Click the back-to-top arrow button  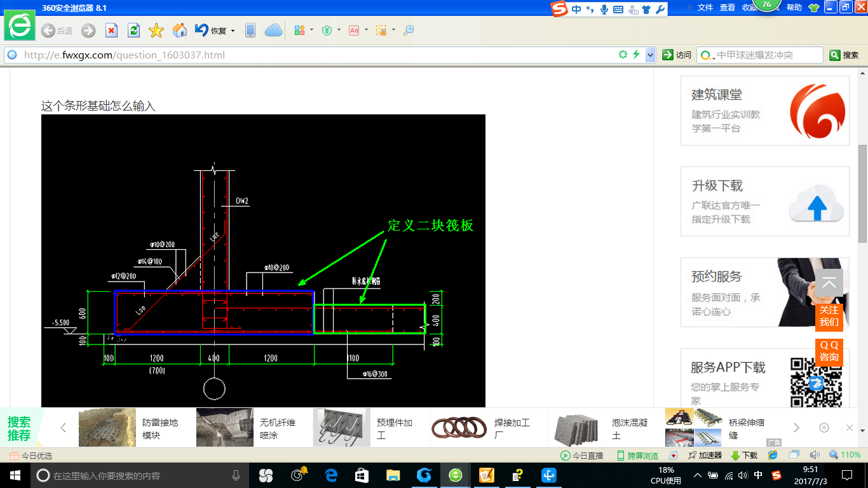pyautogui.click(x=829, y=283)
